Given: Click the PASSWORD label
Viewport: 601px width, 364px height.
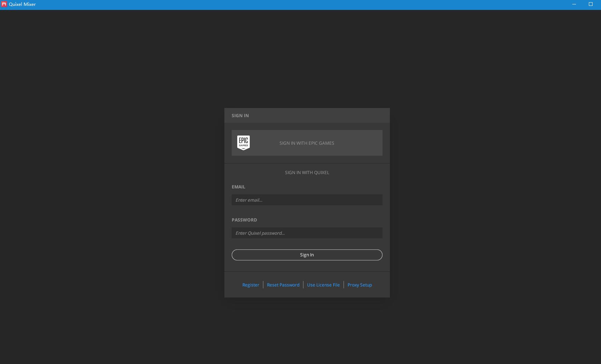Looking at the screenshot, I should (244, 220).
